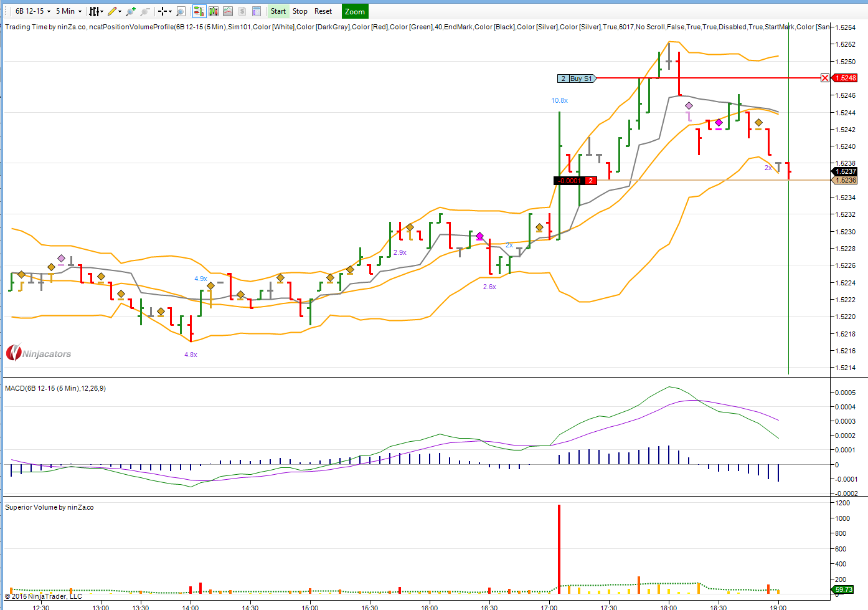Screen dimensions: 868x610
Task: Click the green 59.73 volume value marker
Action: pos(844,589)
